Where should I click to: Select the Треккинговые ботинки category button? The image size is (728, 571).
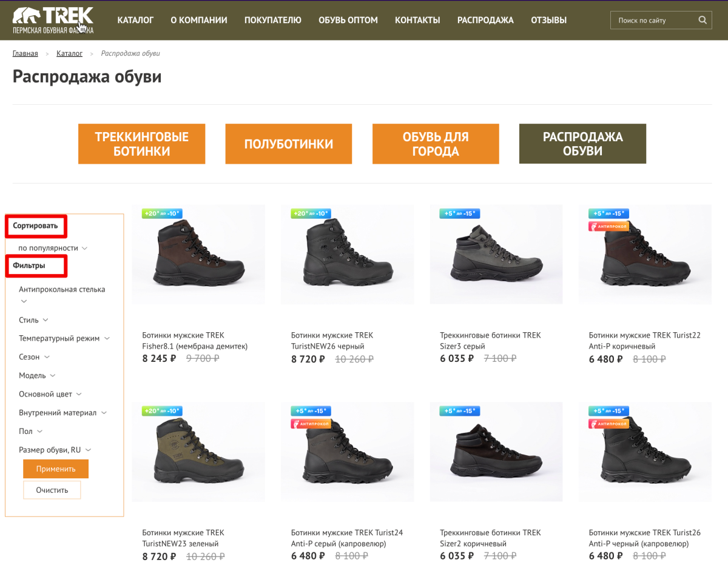tap(141, 144)
